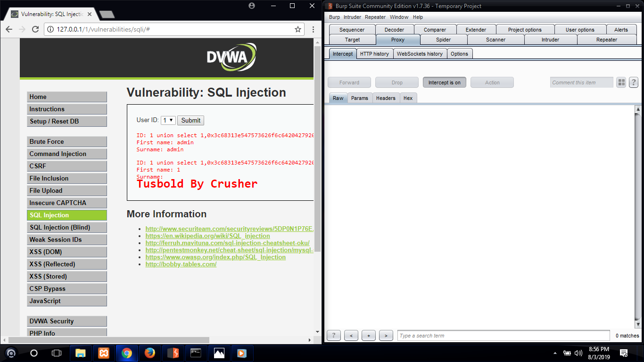Click the Drop button in Burp
Viewport: 644px width, 362px height.
point(397,82)
